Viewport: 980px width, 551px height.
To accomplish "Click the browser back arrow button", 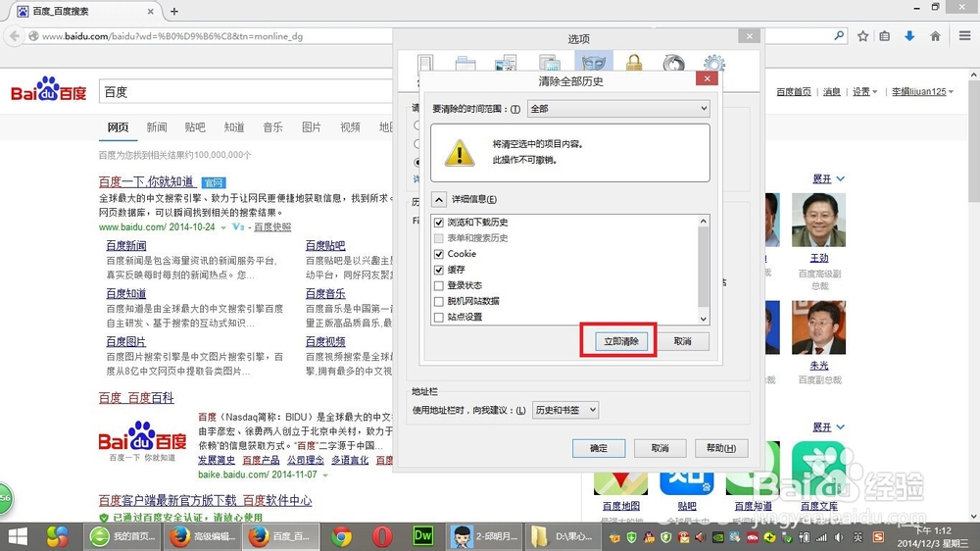I will click(15, 36).
